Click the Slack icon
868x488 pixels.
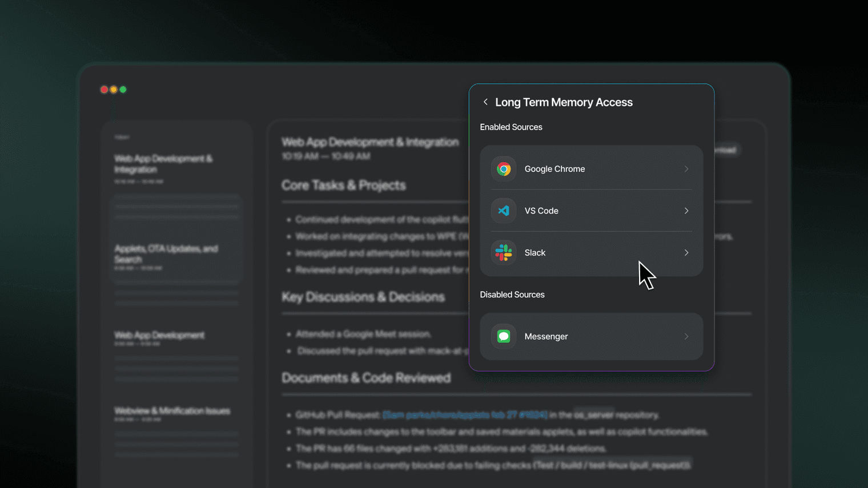pyautogui.click(x=504, y=252)
